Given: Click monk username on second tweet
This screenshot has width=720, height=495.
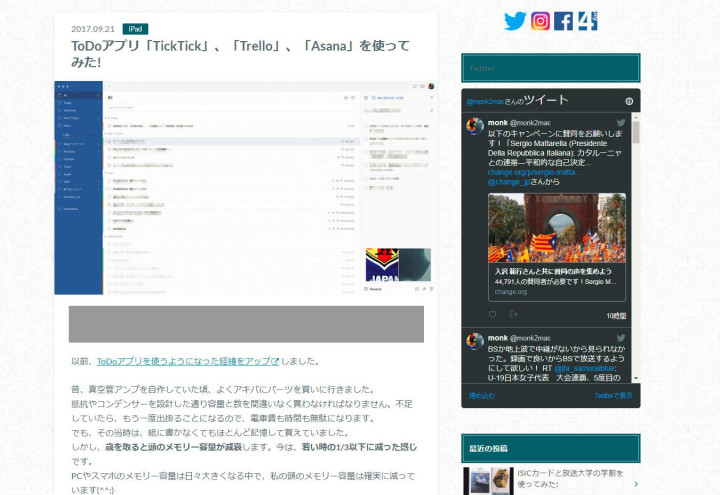Looking at the screenshot, I should coord(497,338).
